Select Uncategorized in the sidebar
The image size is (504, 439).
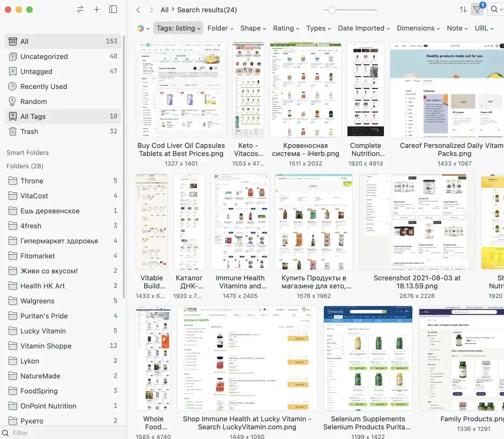coord(44,56)
